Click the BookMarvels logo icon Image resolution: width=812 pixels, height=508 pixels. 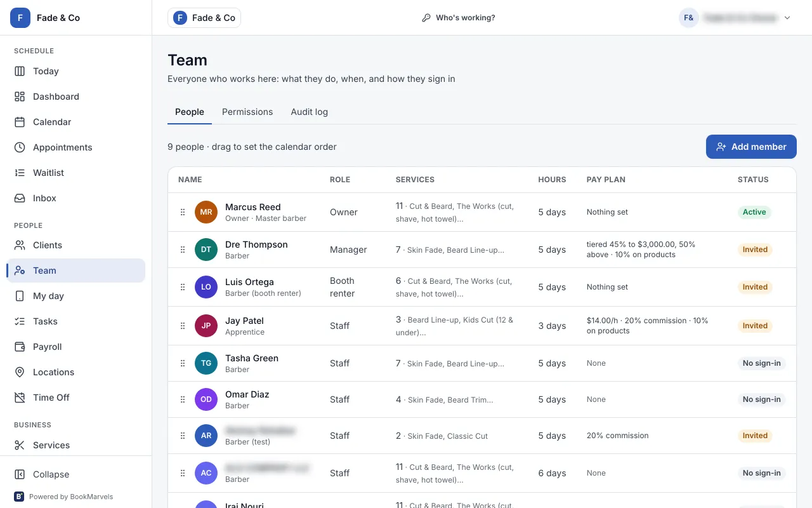pos(19,497)
